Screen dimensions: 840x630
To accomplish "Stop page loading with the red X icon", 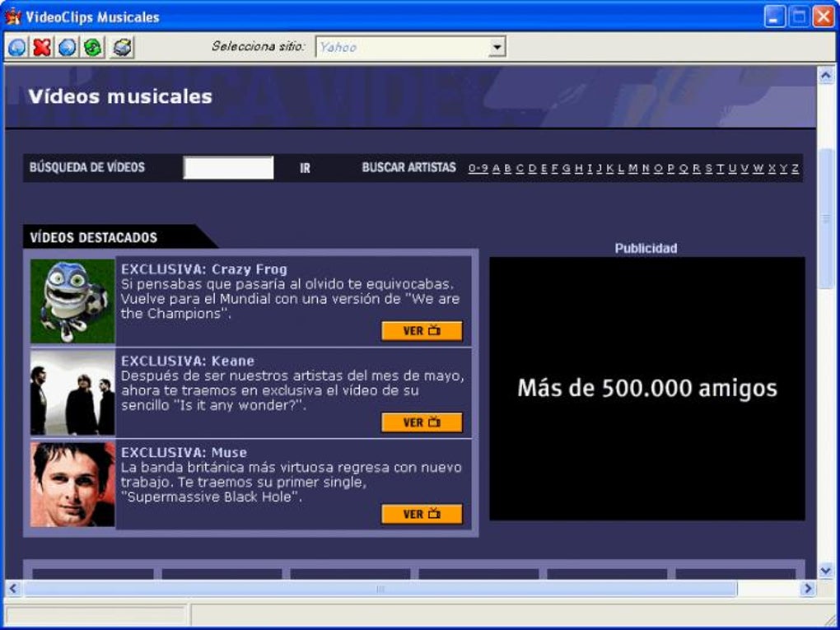I will click(x=40, y=48).
